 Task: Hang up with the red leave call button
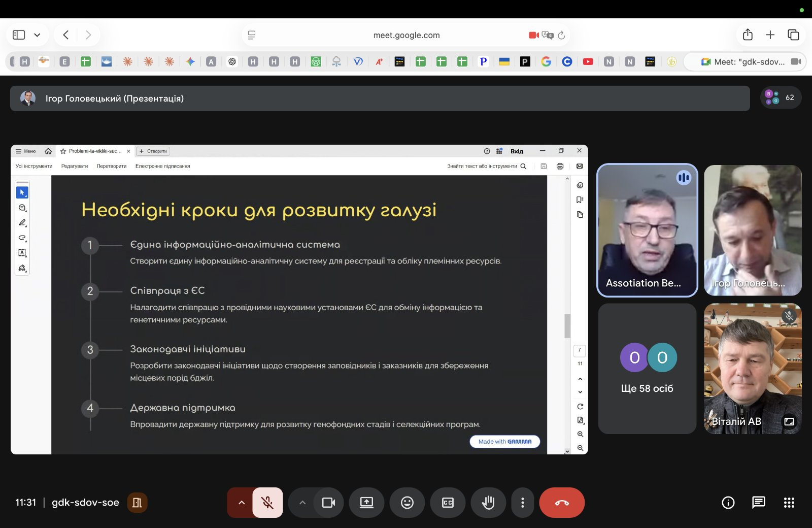point(562,503)
